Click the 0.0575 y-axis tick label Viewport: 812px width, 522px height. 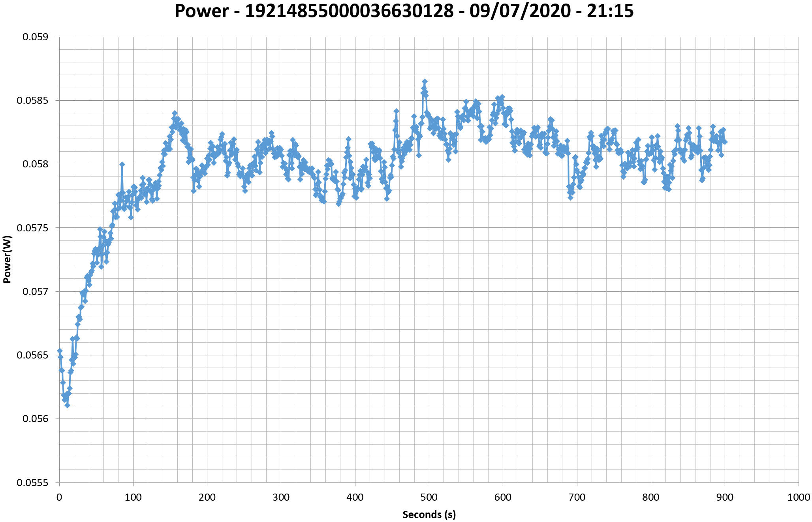pyautogui.click(x=32, y=228)
